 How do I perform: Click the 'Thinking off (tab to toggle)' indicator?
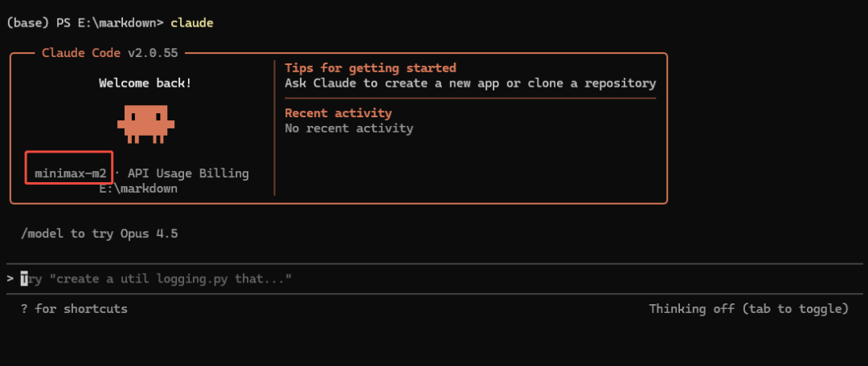[x=748, y=308]
